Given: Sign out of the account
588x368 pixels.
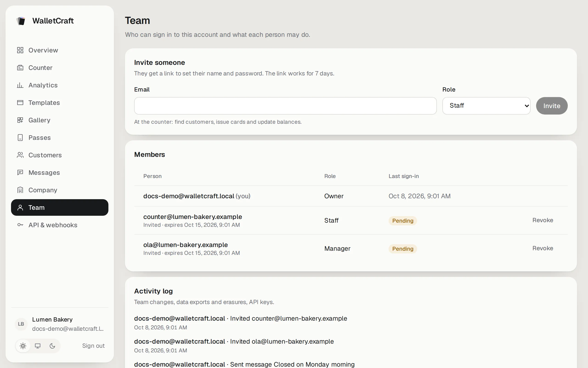Looking at the screenshot, I should pyautogui.click(x=93, y=346).
